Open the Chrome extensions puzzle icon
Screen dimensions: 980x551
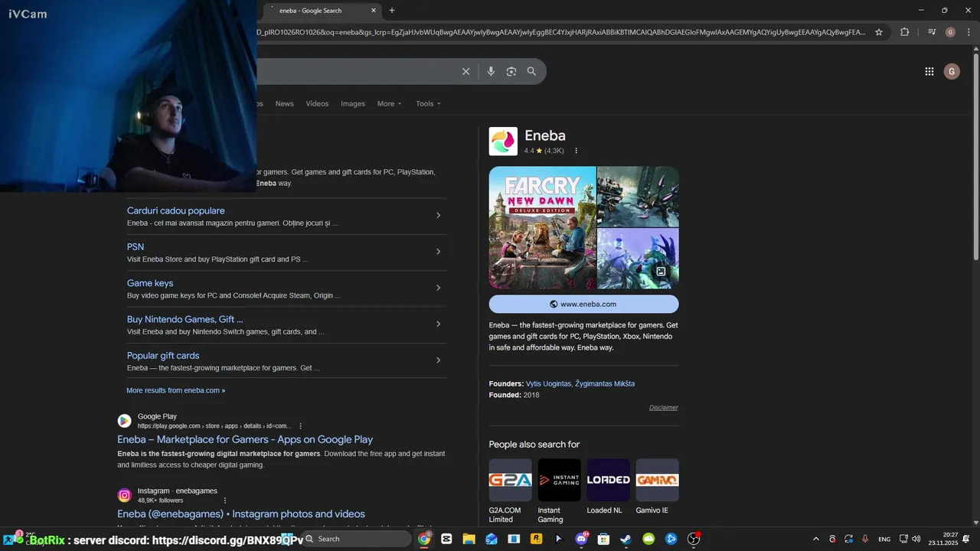click(904, 32)
